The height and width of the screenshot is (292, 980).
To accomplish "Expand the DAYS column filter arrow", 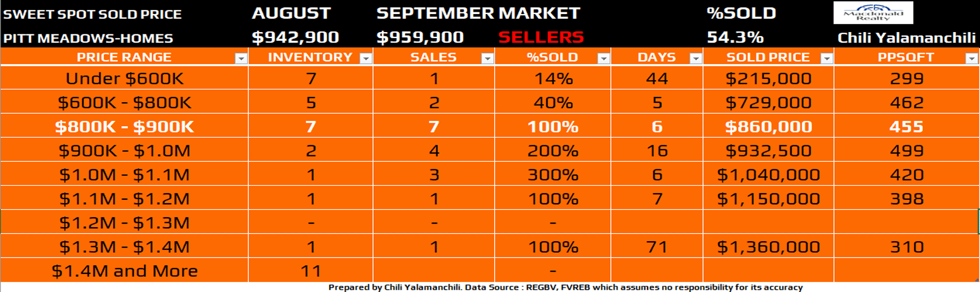I will 695,58.
